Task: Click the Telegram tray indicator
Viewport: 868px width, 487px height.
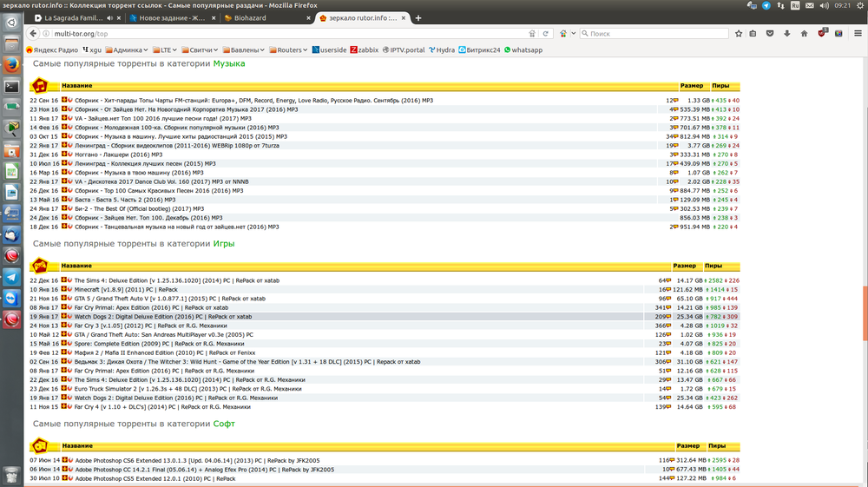Action: [x=766, y=5]
